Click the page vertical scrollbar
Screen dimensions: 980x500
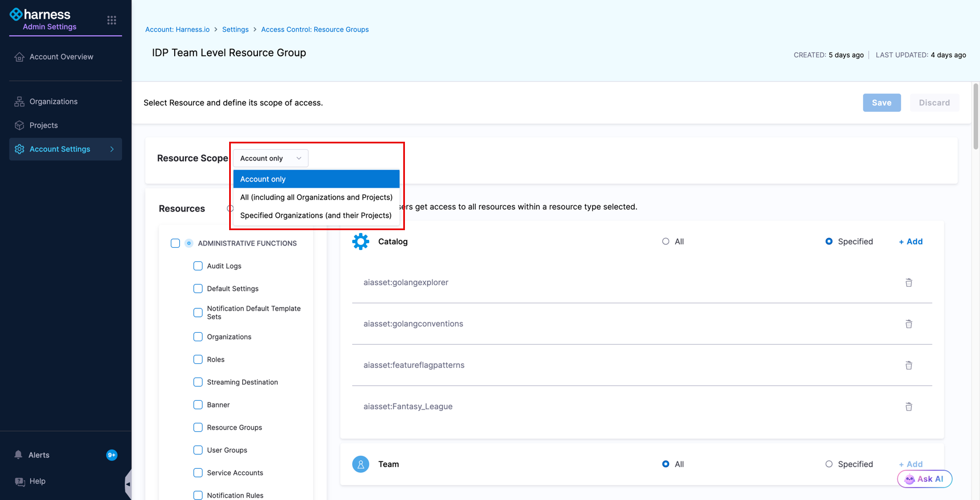tap(976, 116)
